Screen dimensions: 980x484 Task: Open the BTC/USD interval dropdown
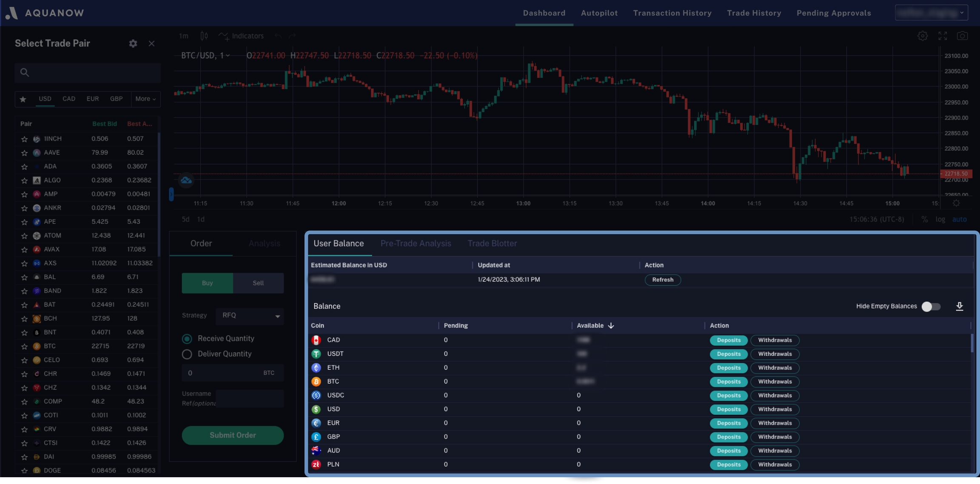tap(227, 56)
